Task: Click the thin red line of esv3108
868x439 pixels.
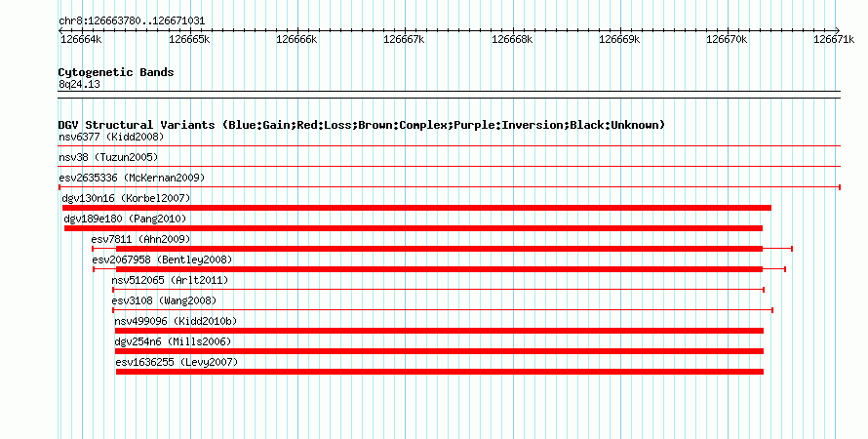Action: [x=443, y=310]
